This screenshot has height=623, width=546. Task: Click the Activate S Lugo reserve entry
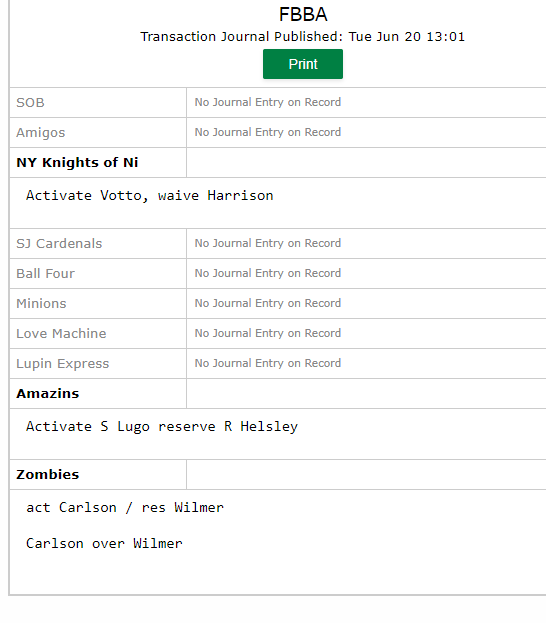(x=162, y=426)
